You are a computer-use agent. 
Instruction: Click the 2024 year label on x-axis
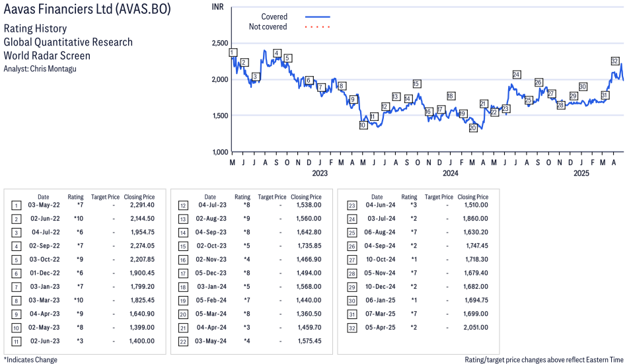click(451, 173)
